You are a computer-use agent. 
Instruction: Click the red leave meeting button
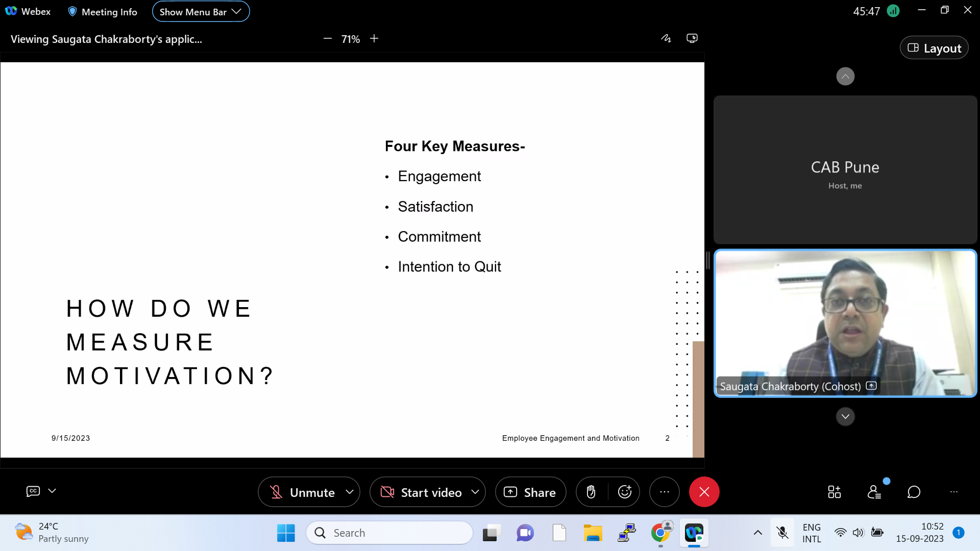point(704,492)
